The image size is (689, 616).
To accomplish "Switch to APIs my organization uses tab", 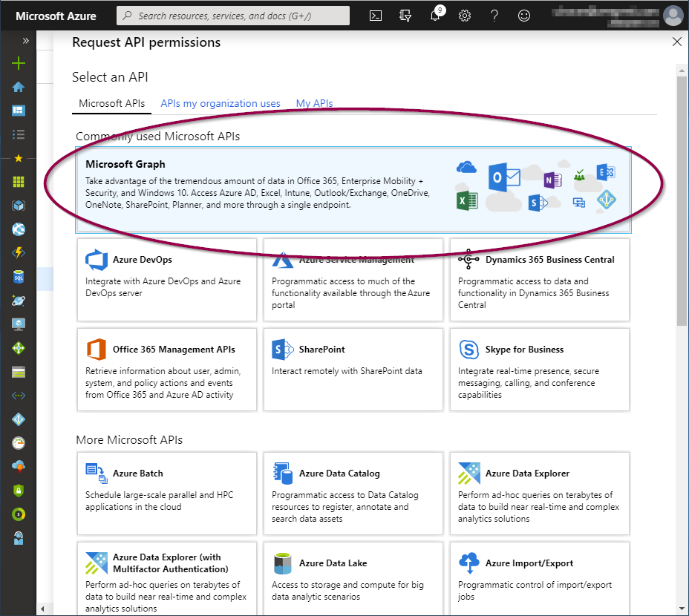I will pyautogui.click(x=221, y=104).
